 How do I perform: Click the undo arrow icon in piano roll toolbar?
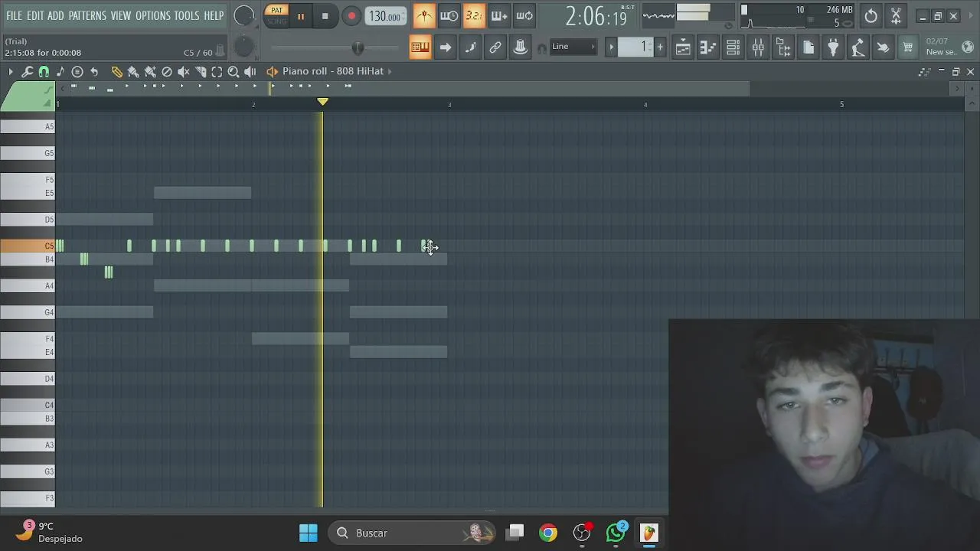point(94,71)
